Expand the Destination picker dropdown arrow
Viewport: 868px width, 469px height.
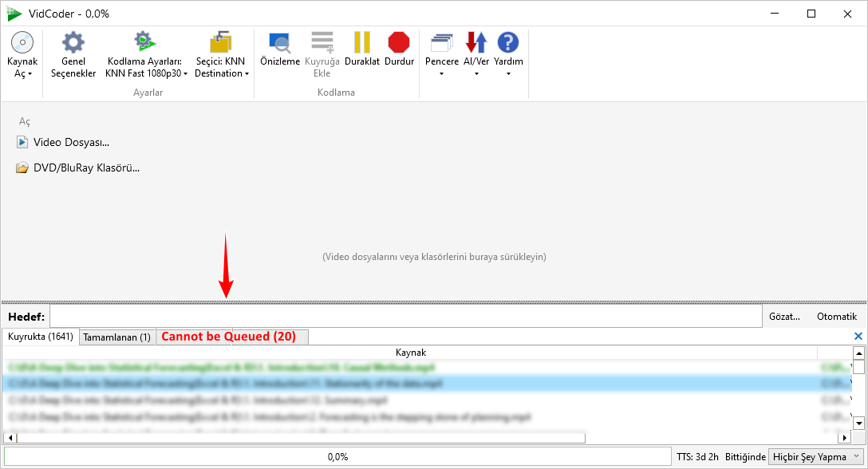point(247,73)
